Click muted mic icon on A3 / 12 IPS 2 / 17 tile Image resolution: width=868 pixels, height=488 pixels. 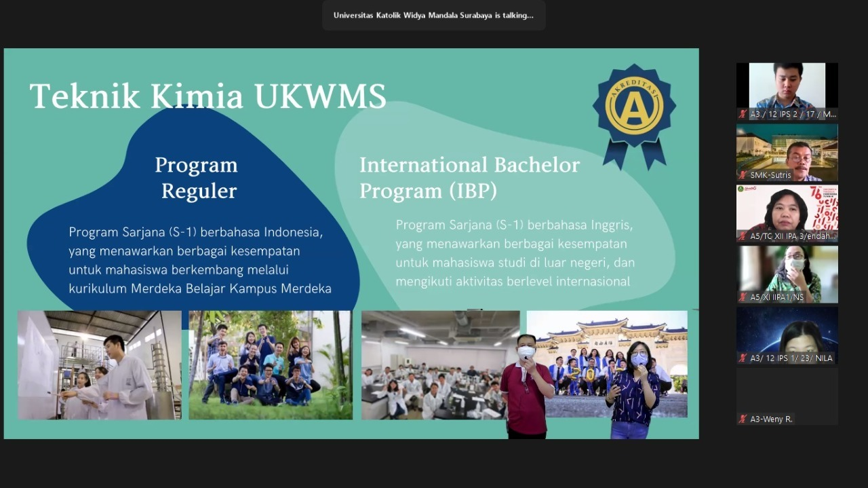coord(743,114)
